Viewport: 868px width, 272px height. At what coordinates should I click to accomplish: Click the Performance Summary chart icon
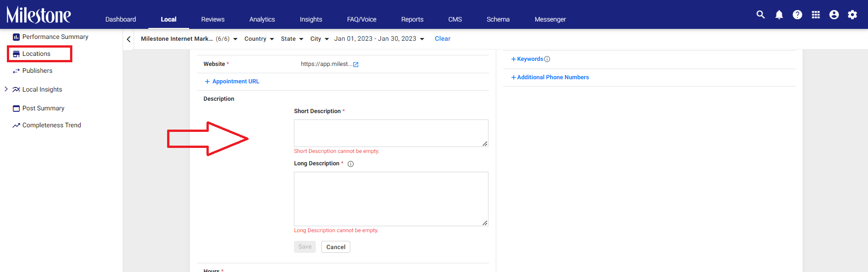[16, 37]
